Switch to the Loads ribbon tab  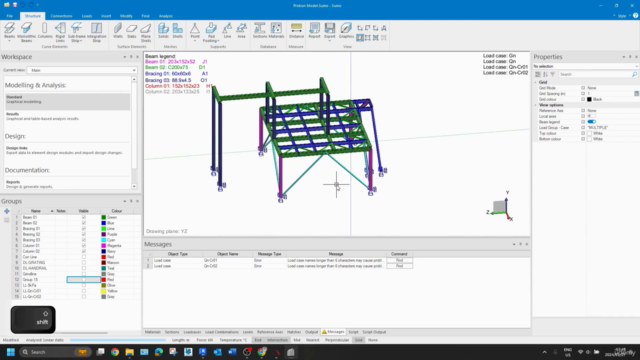[87, 16]
